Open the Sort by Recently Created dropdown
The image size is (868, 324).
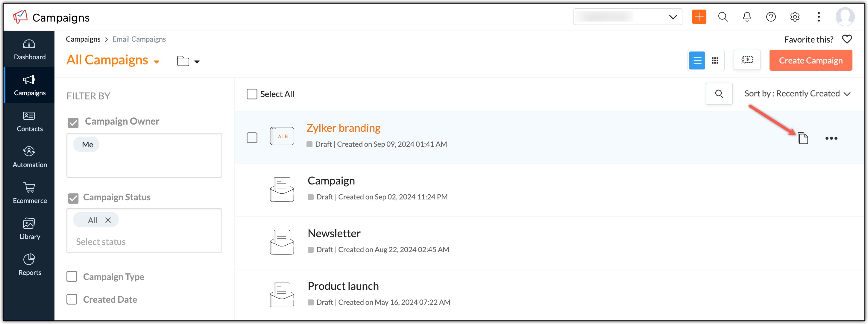point(797,94)
